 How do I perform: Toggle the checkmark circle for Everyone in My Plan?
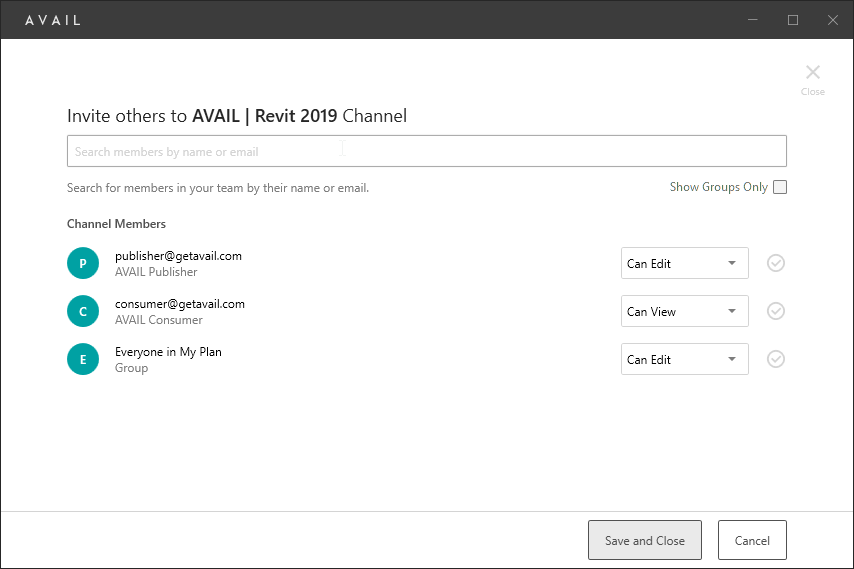[776, 359]
